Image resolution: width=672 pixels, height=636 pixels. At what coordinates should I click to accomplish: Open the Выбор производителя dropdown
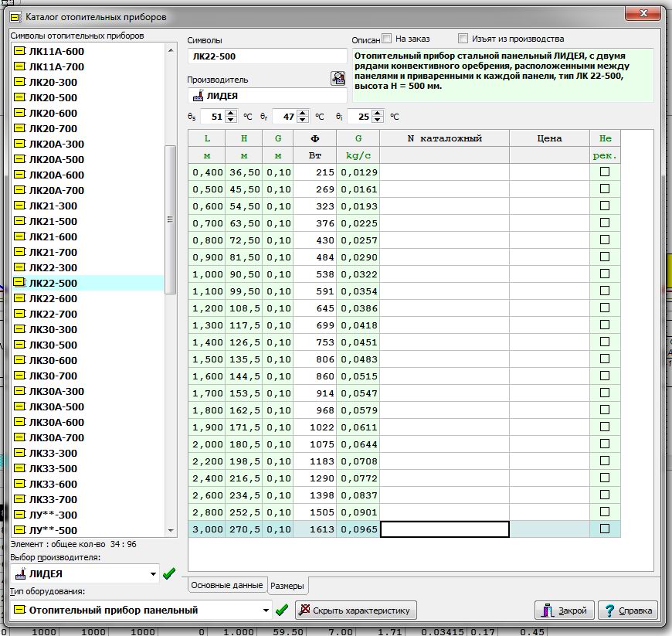(x=154, y=574)
